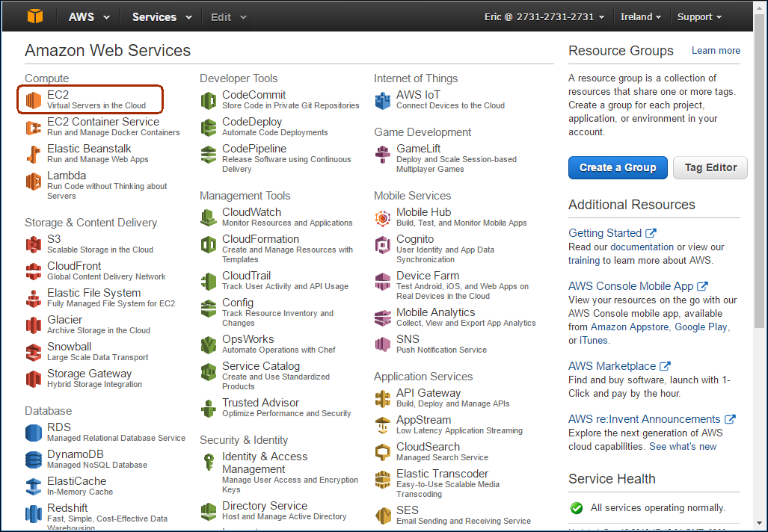Open the Trusted Advisor icon
Viewport: 768px width, 532px height.
point(209,408)
